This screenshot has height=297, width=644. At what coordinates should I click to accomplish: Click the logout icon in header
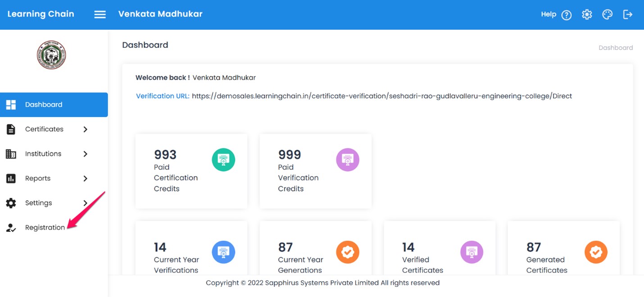coord(628,14)
